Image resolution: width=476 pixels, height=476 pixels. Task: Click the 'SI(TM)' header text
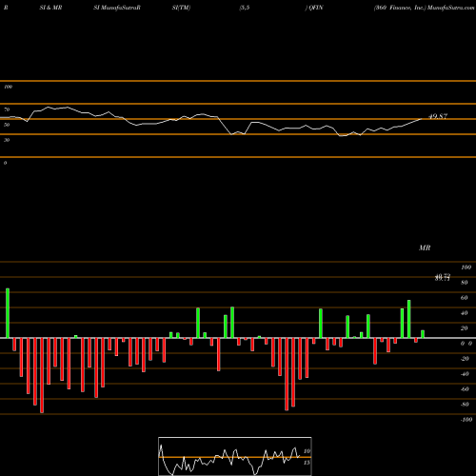181,8
